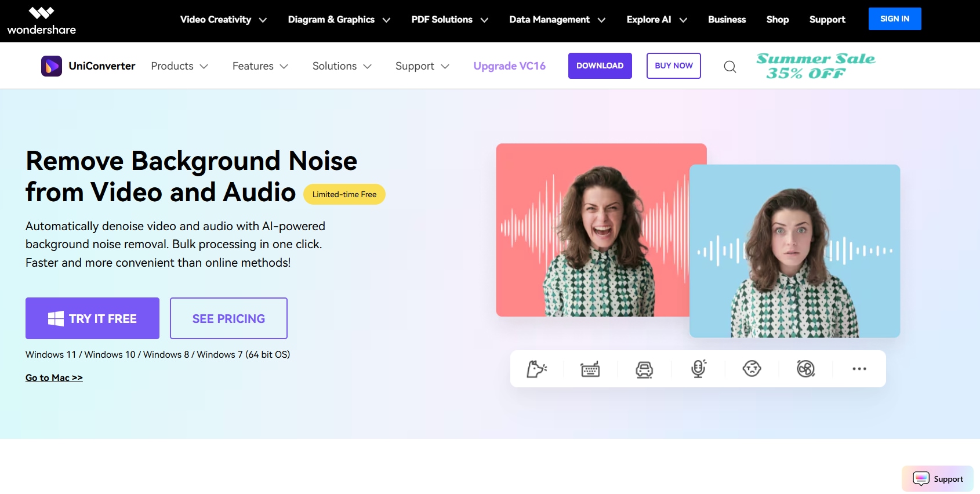The image size is (980, 494).
Task: Click the noisy laughing woman thumbnail
Action: coord(593,230)
